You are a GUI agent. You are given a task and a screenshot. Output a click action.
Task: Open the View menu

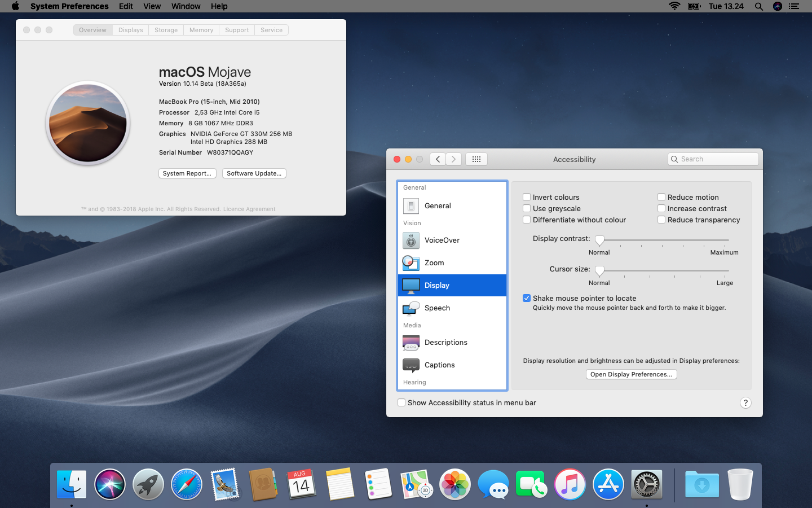point(152,6)
